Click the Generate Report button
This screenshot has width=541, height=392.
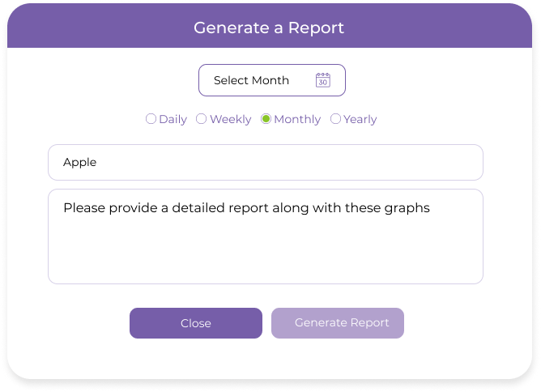[x=338, y=322]
